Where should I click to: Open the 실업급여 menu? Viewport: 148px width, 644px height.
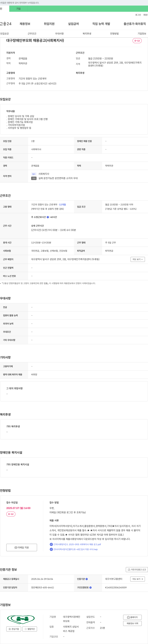73,24
